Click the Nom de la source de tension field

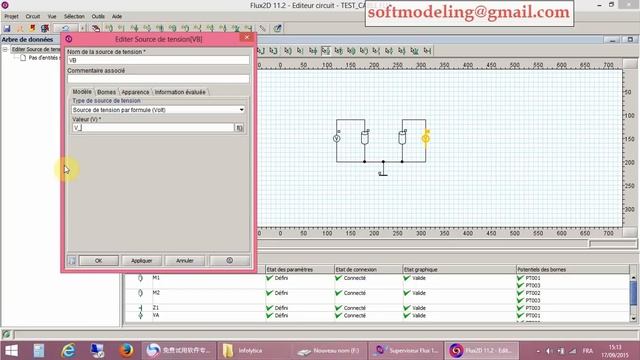(158, 60)
